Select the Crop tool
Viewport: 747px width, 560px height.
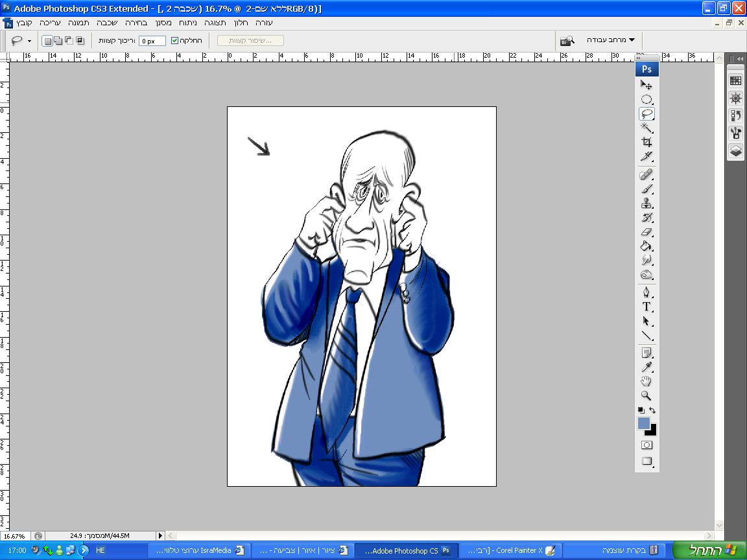coord(646,142)
